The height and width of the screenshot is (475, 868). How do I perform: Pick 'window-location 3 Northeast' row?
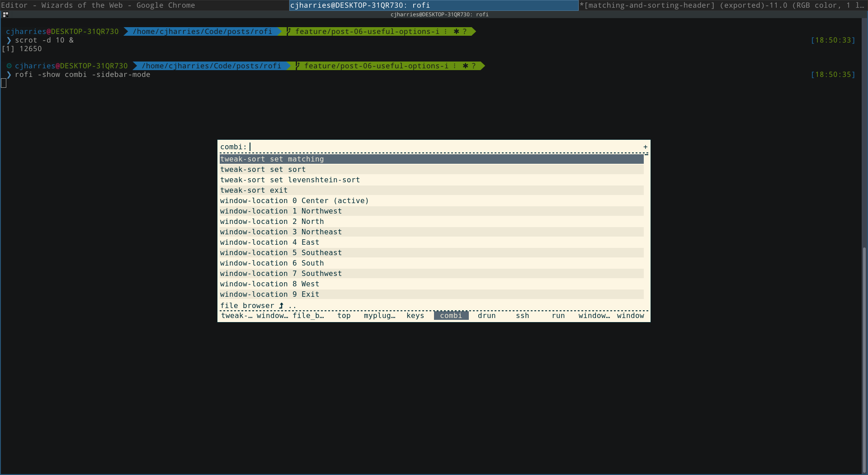pos(432,232)
